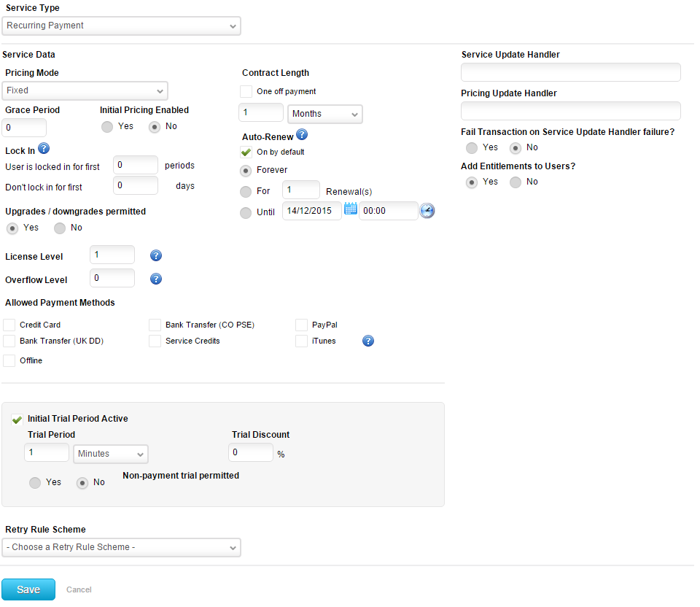Click the help icon next to Lock In

(44, 150)
